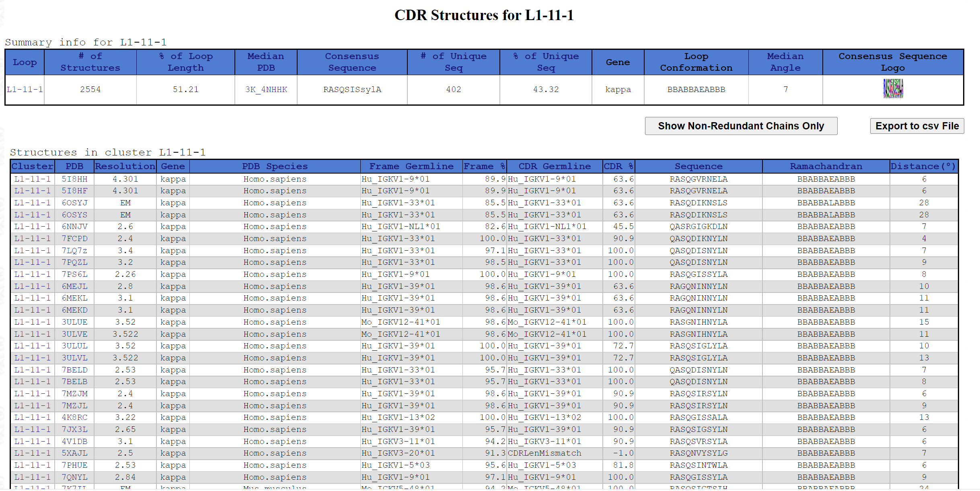Click the Frame Germline column header
980x491 pixels.
pyautogui.click(x=411, y=166)
